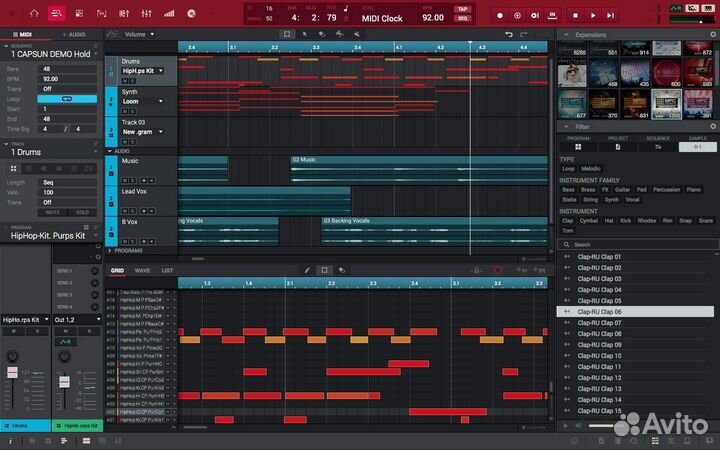Toggle the sequence Loop switch

(67, 99)
